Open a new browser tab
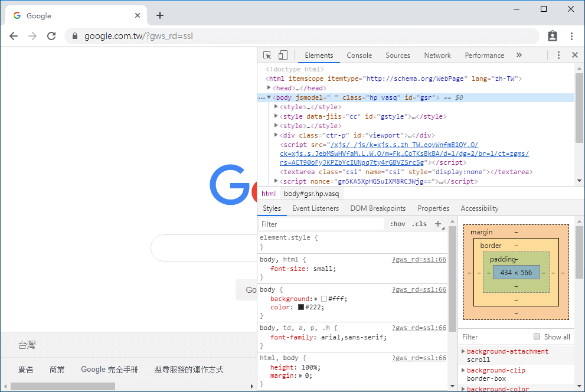Viewport: 585px width, 392px height. click(x=160, y=15)
